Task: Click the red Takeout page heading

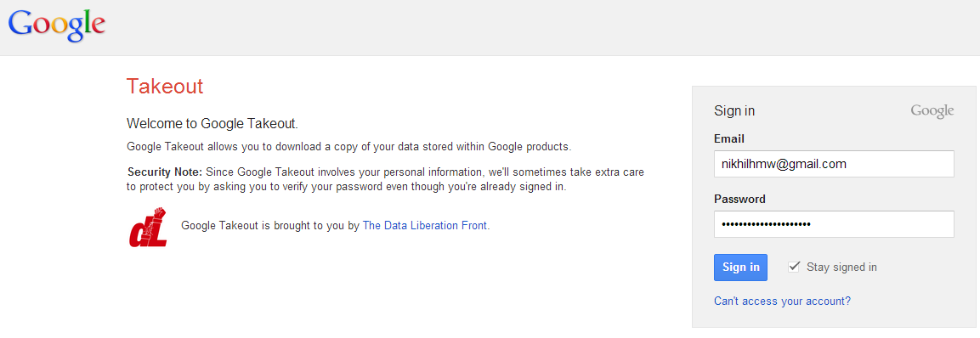Action: (x=165, y=87)
